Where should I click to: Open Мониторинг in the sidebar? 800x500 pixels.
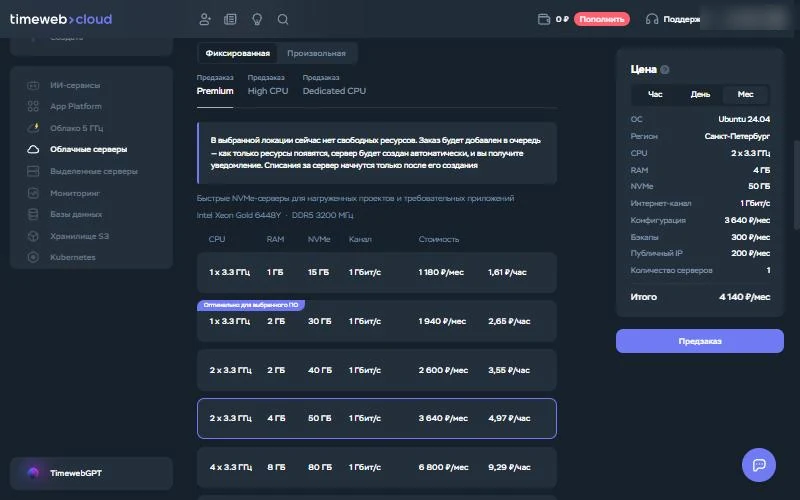click(x=75, y=193)
